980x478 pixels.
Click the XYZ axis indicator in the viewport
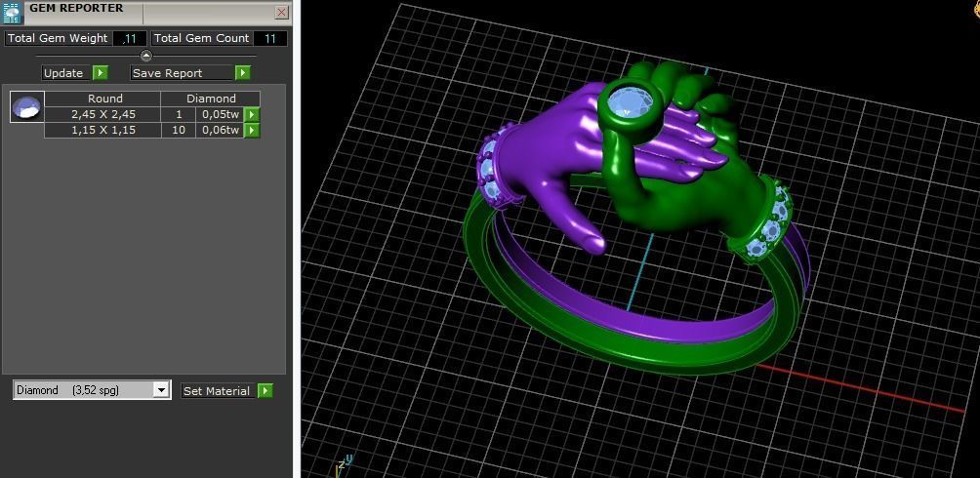pyautogui.click(x=344, y=465)
